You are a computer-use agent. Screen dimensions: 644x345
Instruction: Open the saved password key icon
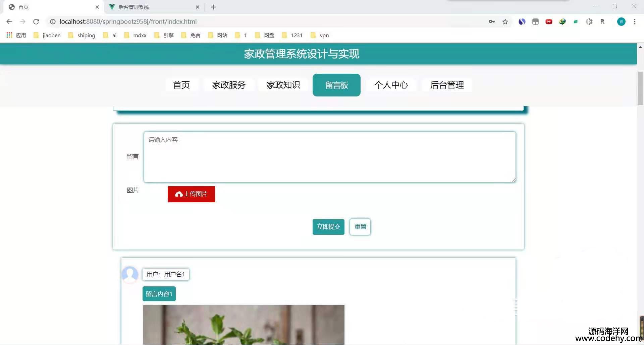(492, 22)
